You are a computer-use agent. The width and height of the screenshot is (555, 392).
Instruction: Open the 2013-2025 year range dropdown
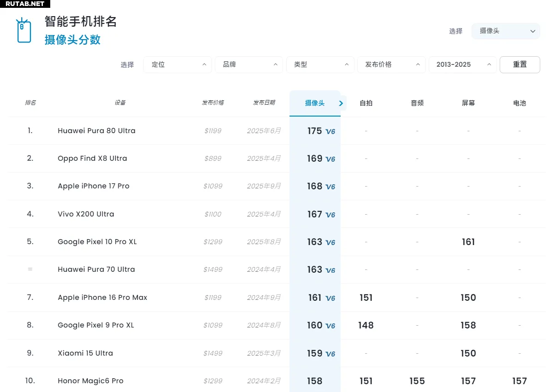[x=463, y=64]
